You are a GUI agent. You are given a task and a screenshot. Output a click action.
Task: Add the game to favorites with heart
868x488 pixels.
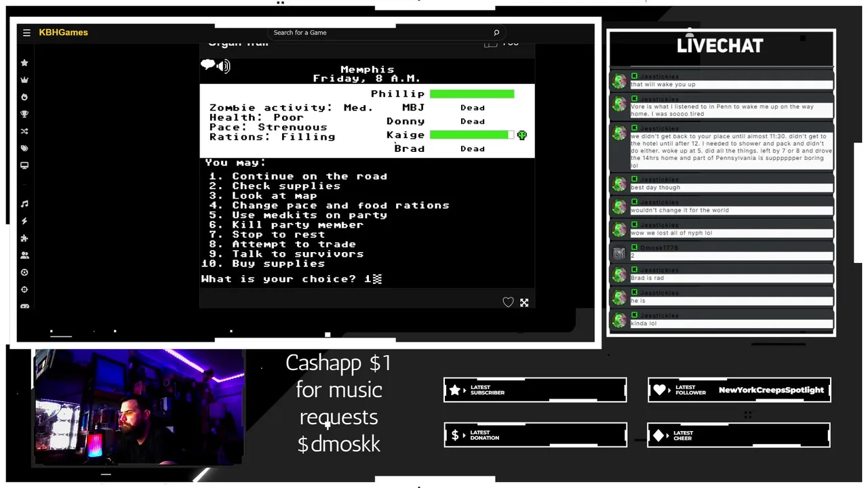[508, 302]
